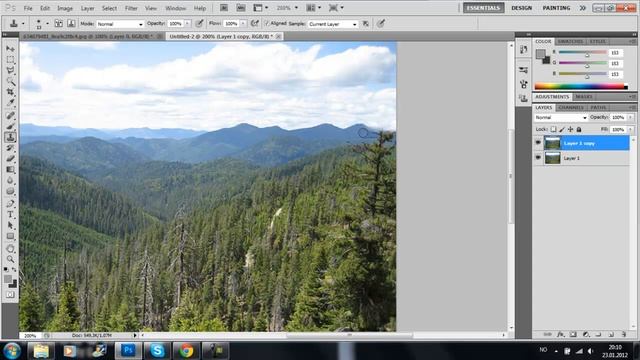Open the Flow slider arrow
Image resolution: width=640 pixels, height=360 pixels.
(243, 24)
